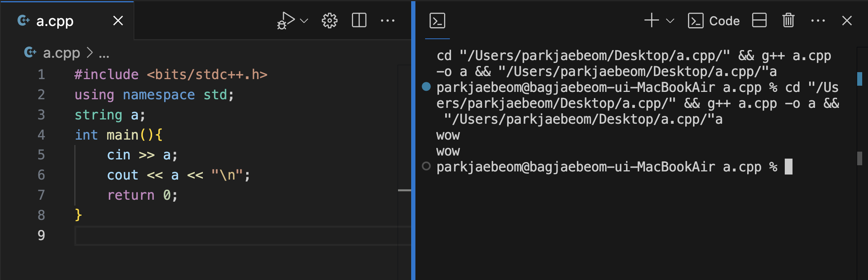The image size is (868, 280).
Task: Open the C++ settings gear icon
Action: 329,21
